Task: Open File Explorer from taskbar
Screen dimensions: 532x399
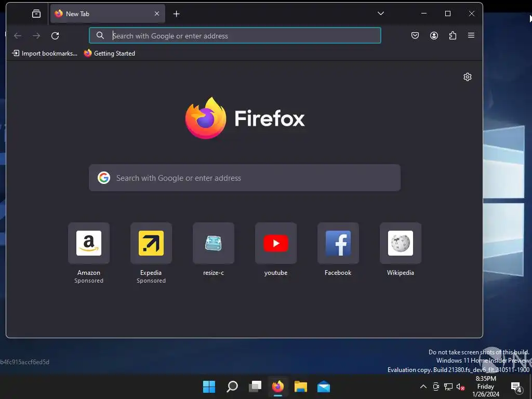Action: pos(301,387)
